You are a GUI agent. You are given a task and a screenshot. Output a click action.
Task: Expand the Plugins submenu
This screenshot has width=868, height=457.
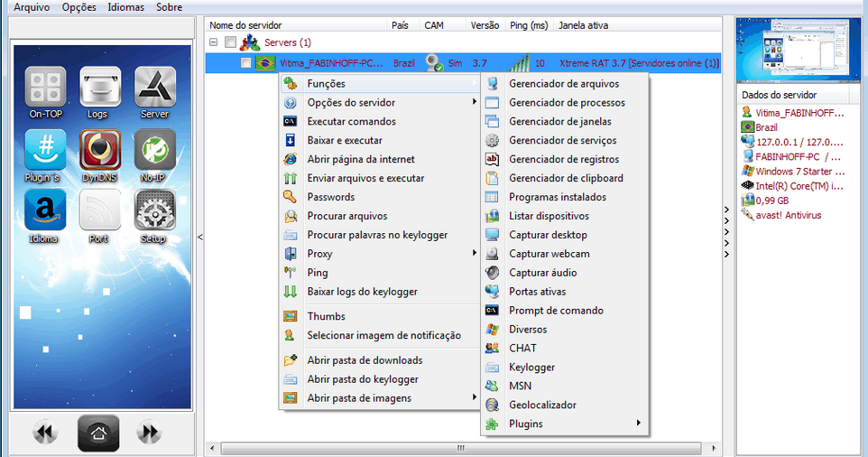tap(564, 424)
